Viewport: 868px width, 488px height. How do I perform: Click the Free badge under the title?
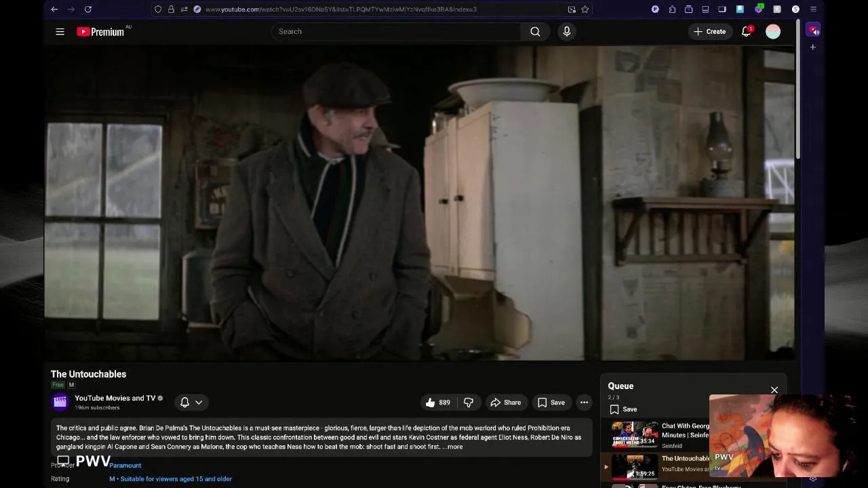click(x=58, y=385)
